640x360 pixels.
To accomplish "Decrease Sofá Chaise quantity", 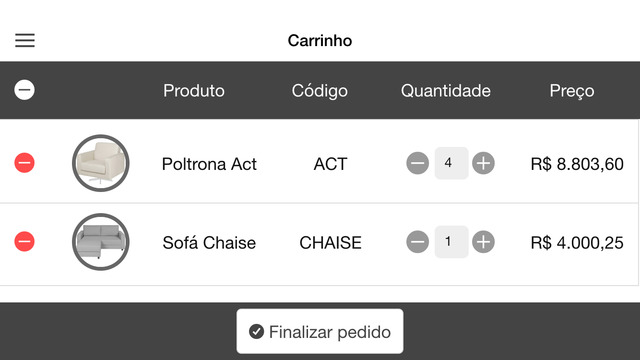I will (418, 242).
